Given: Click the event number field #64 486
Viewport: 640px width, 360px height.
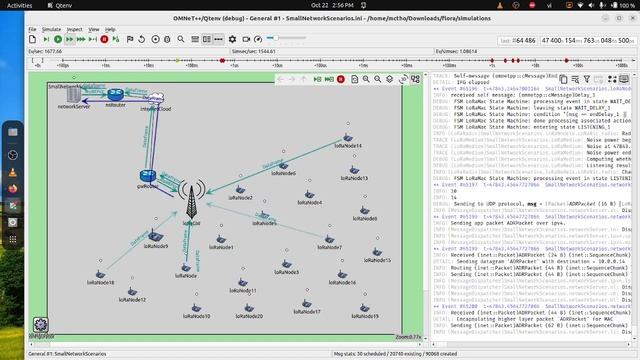Looking at the screenshot, I should click(518, 40).
